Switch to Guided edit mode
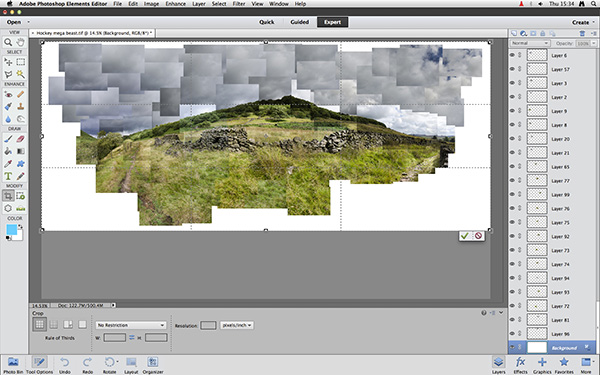Image resolution: width=600 pixels, height=375 pixels. pos(300,22)
